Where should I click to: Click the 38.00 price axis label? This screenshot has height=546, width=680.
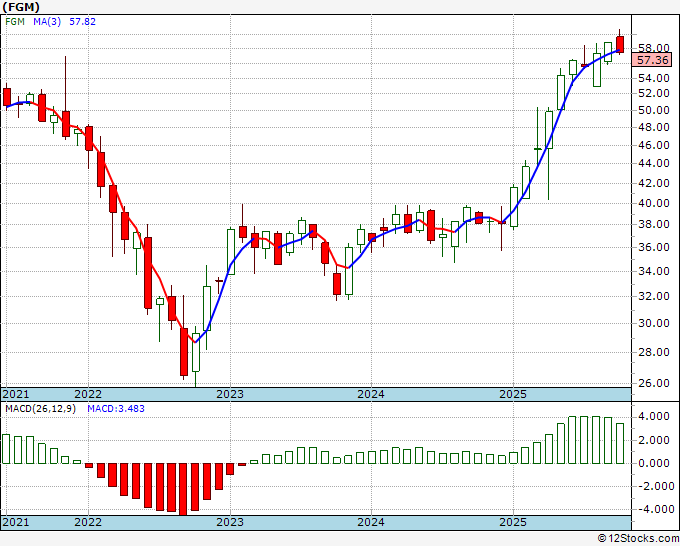[654, 225]
